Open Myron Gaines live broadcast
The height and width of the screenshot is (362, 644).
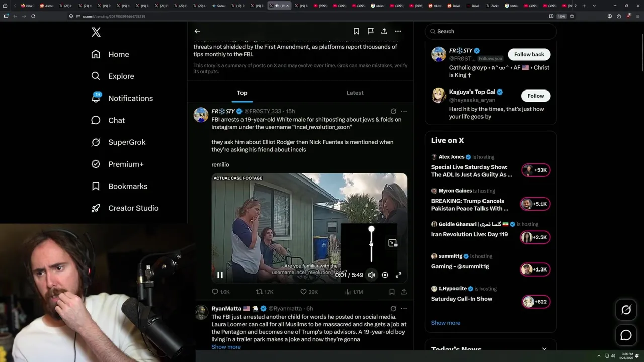click(x=469, y=205)
